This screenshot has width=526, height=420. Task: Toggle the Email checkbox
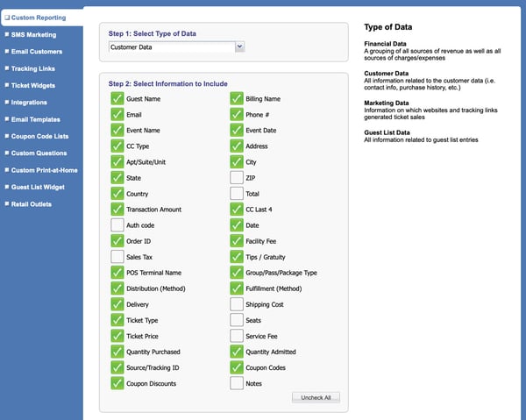tap(117, 114)
